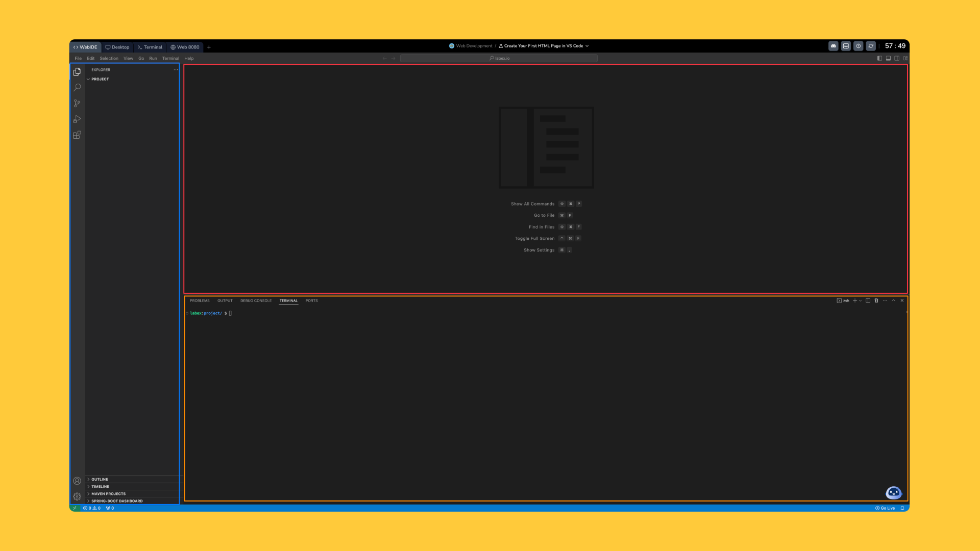
Task: Select the Accounts icon above settings
Action: click(77, 480)
